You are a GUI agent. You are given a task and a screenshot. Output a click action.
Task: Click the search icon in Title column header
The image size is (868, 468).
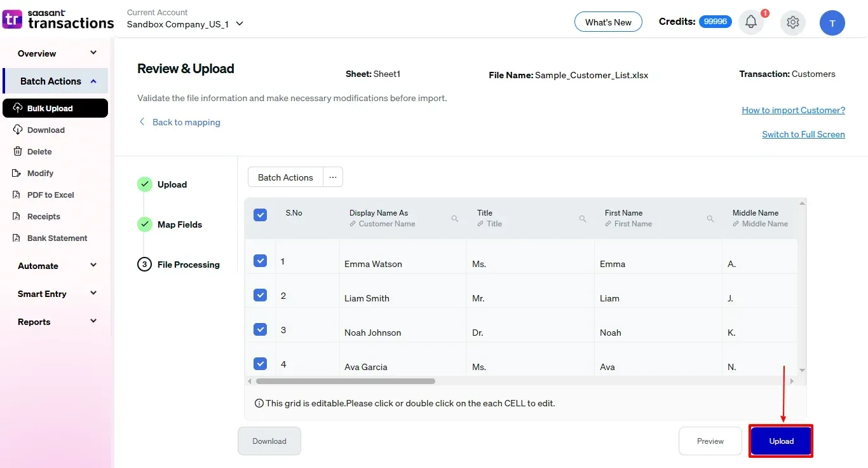coord(583,219)
